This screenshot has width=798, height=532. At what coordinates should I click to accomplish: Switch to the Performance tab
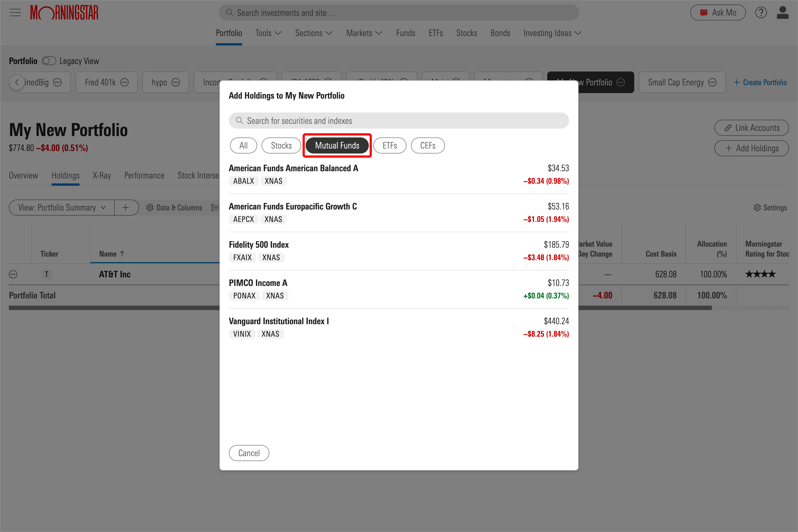tap(144, 175)
